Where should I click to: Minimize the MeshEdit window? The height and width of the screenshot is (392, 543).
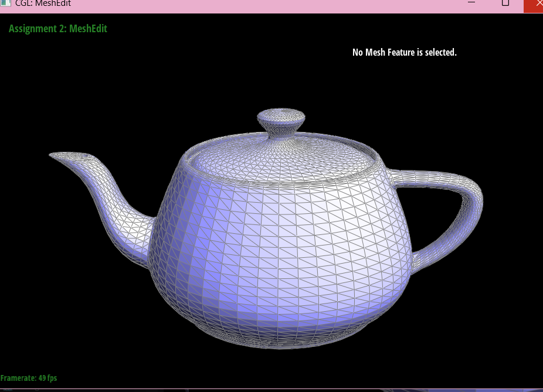click(471, 2)
